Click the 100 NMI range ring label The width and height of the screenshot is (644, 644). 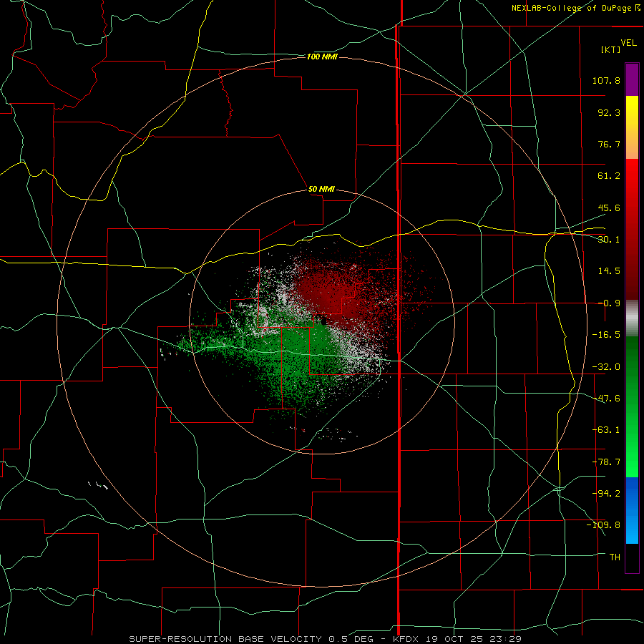point(322,57)
